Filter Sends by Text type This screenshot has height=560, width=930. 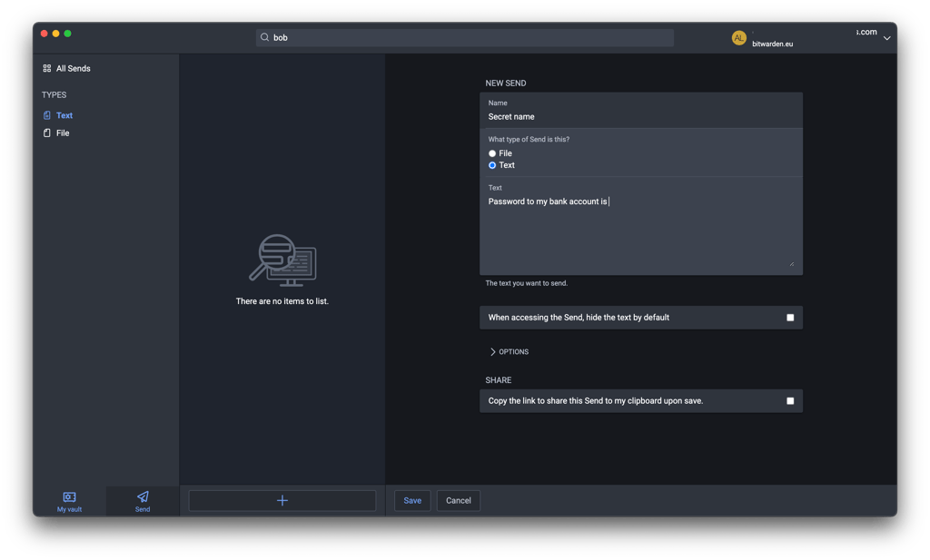click(58, 115)
